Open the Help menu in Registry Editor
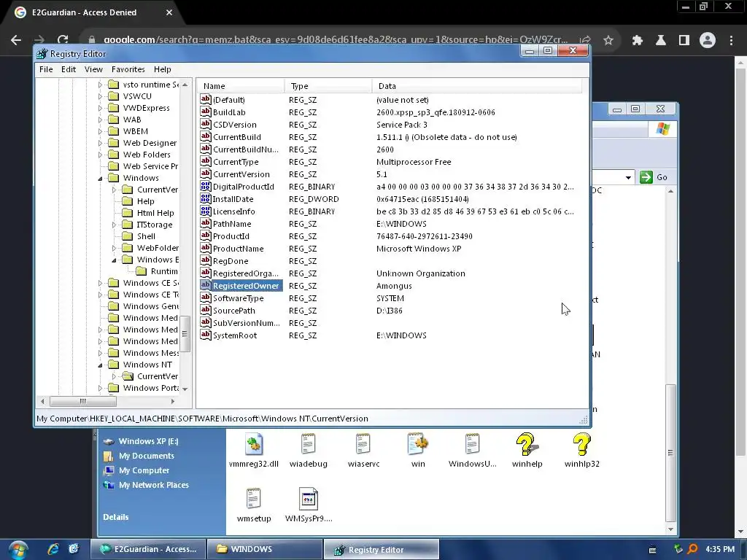 [x=163, y=69]
